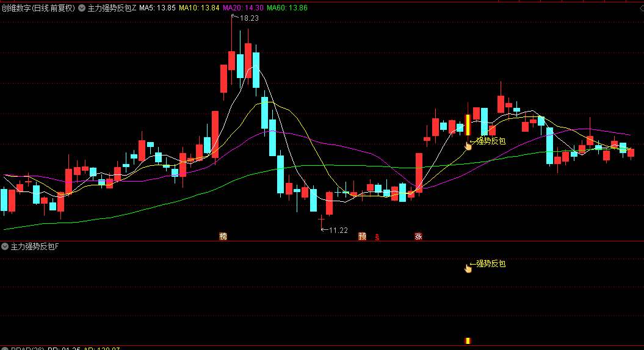Screen dimensions: 644x350
Task: Click the 11.22 low price label
Action: (338, 230)
